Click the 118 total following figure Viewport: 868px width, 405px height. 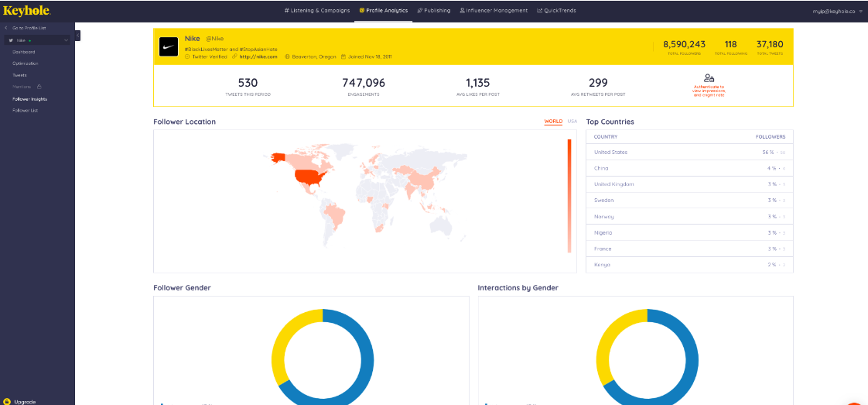pos(731,44)
